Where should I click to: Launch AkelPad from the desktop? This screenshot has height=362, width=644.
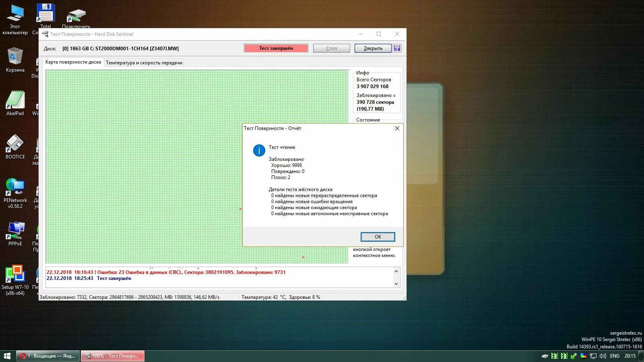15,103
